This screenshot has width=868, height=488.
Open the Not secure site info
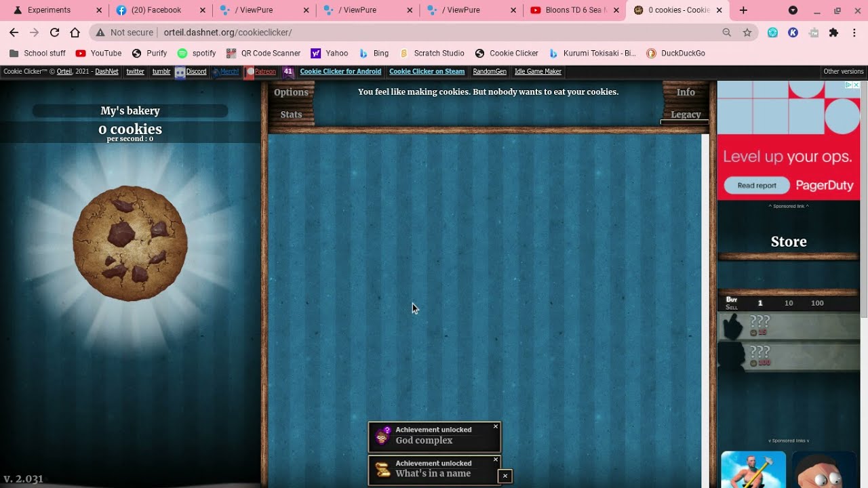125,33
